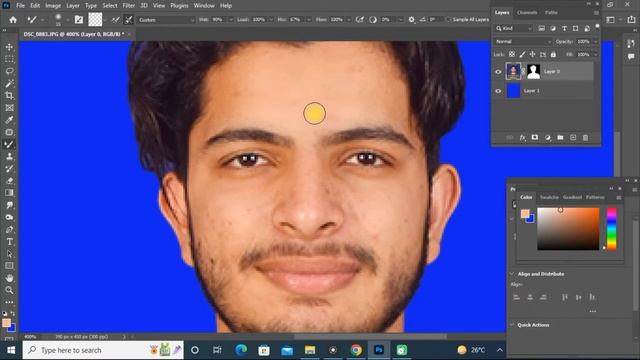Select the Frame tool
Viewport: 640px width, 360px height.
pyautogui.click(x=9, y=108)
